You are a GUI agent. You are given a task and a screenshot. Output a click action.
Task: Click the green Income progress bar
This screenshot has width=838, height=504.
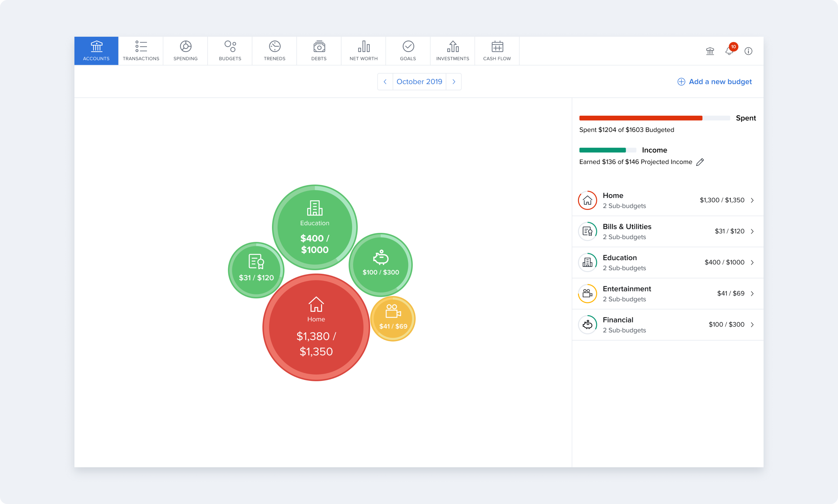[602, 150]
